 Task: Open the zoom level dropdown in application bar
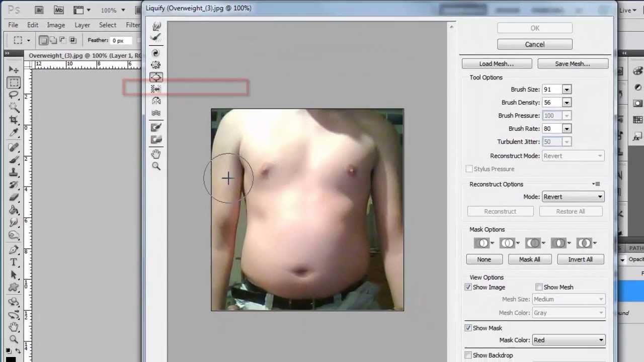123,10
